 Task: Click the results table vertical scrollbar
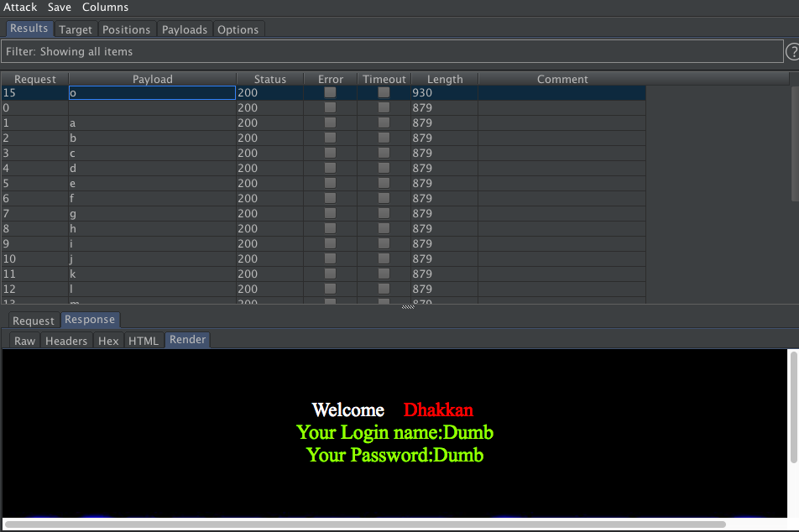(795, 143)
